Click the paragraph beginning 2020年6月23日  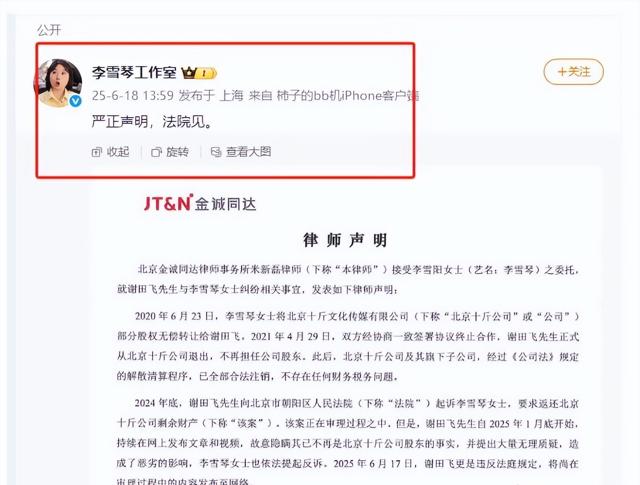click(348, 346)
